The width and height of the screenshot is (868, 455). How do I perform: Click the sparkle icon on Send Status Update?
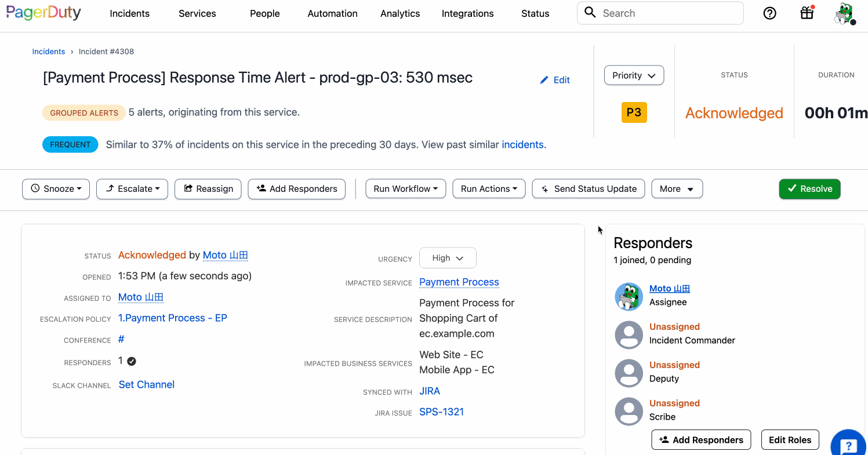pos(544,188)
